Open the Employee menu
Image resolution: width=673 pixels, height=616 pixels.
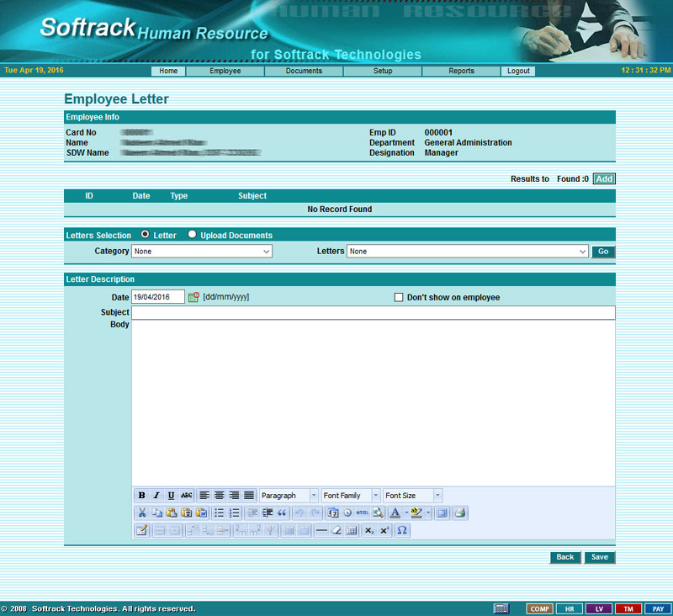pyautogui.click(x=225, y=71)
